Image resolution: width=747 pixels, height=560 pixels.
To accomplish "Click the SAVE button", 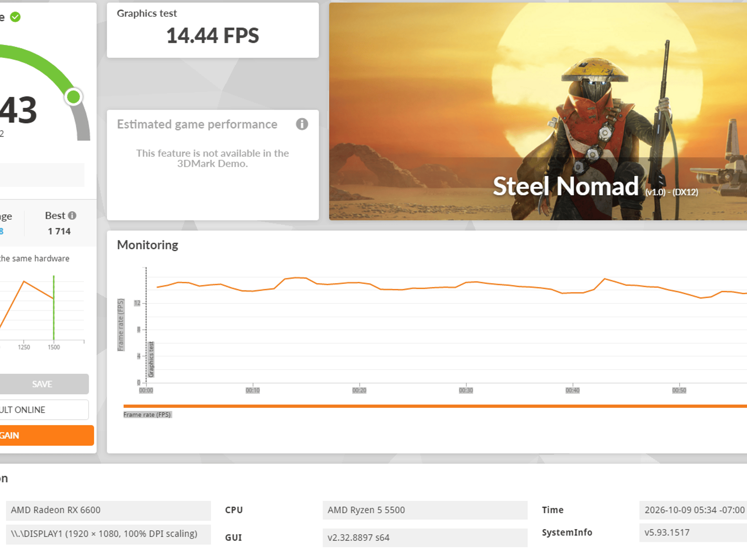I will click(42, 384).
